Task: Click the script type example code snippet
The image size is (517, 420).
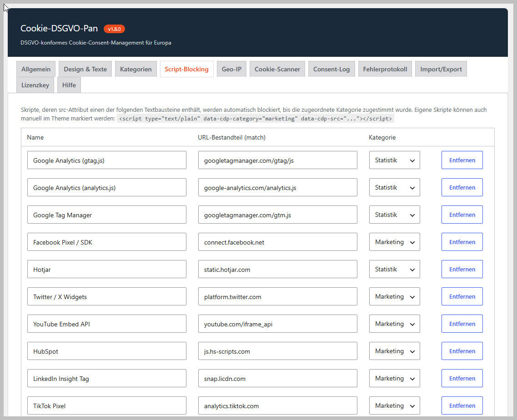Action: pos(256,119)
